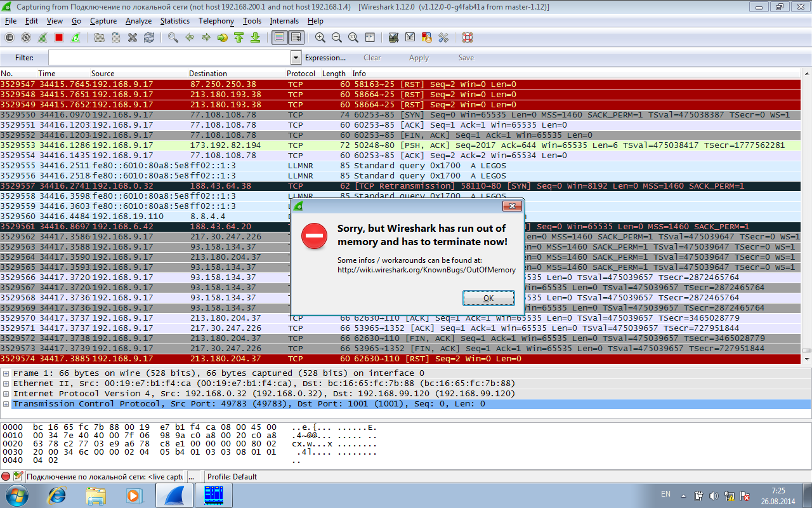The image size is (812, 508).
Task: Go back in packet history
Action: [190, 37]
